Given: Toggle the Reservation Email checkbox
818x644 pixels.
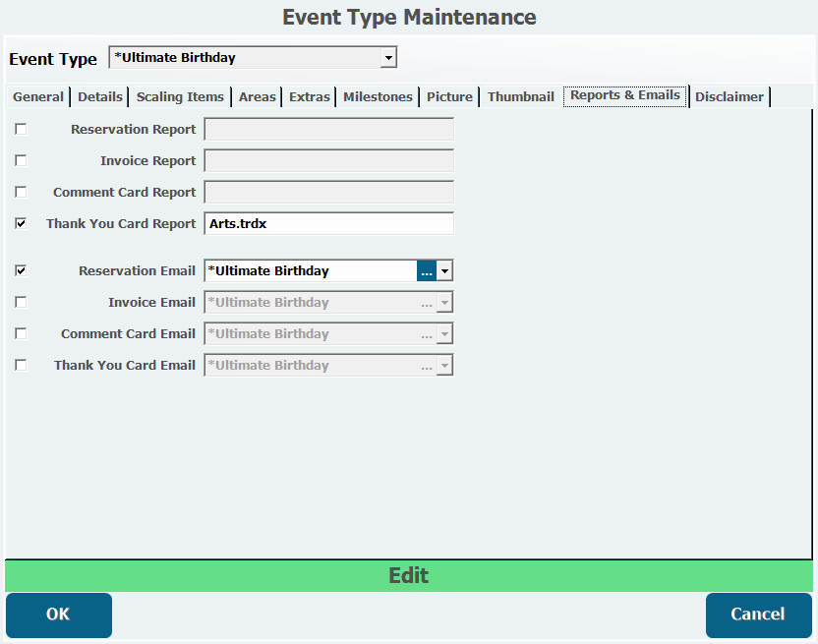Looking at the screenshot, I should coord(21,270).
